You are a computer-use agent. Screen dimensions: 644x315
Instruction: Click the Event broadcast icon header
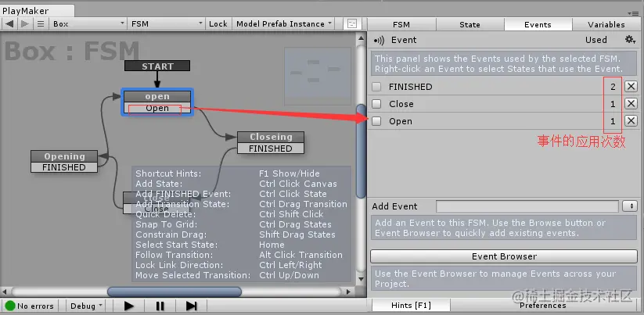pos(379,40)
